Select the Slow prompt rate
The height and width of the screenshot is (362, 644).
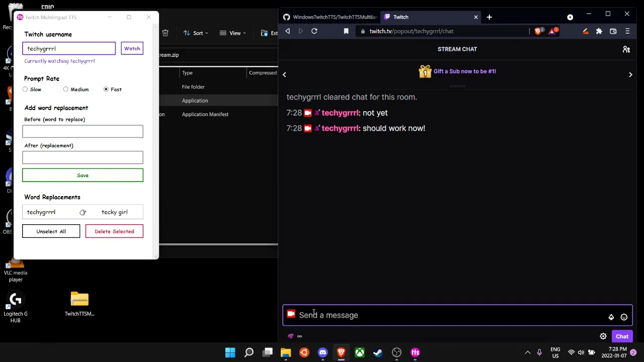[25, 89]
